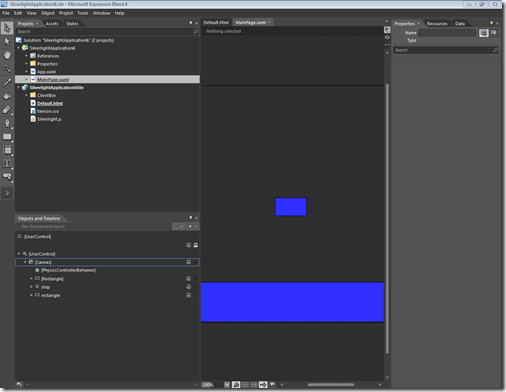Select the small blue rectangle on the artboard
This screenshot has height=392, width=506.
coord(291,207)
